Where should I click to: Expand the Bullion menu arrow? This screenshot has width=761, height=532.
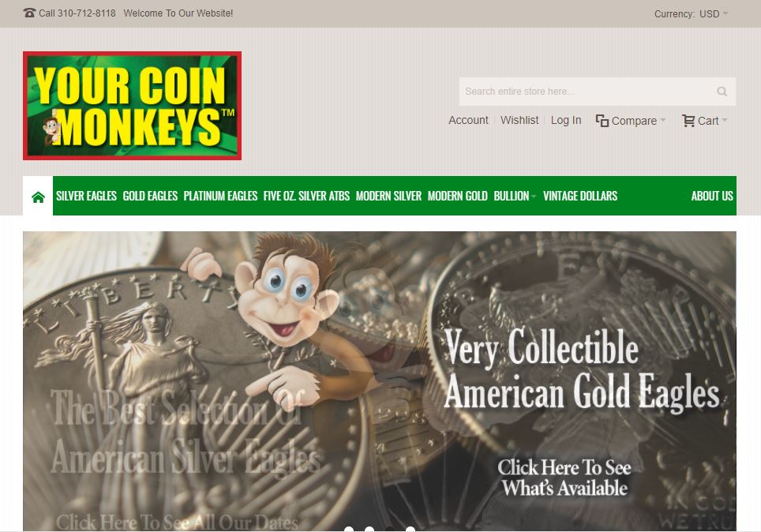[x=534, y=196]
